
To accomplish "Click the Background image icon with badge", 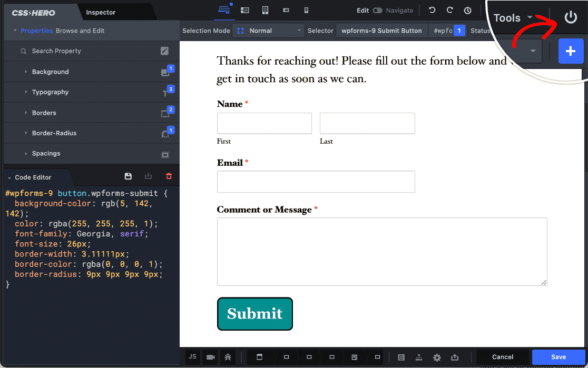I will 165,72.
